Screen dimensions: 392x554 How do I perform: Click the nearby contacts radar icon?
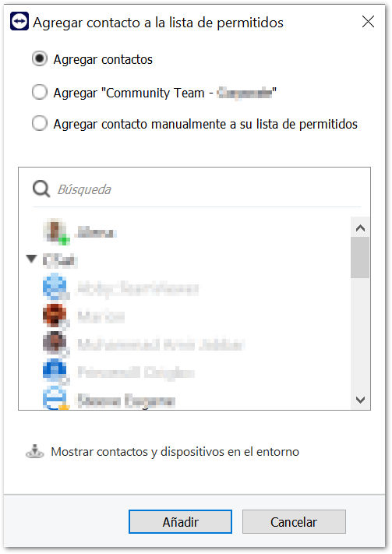(34, 451)
